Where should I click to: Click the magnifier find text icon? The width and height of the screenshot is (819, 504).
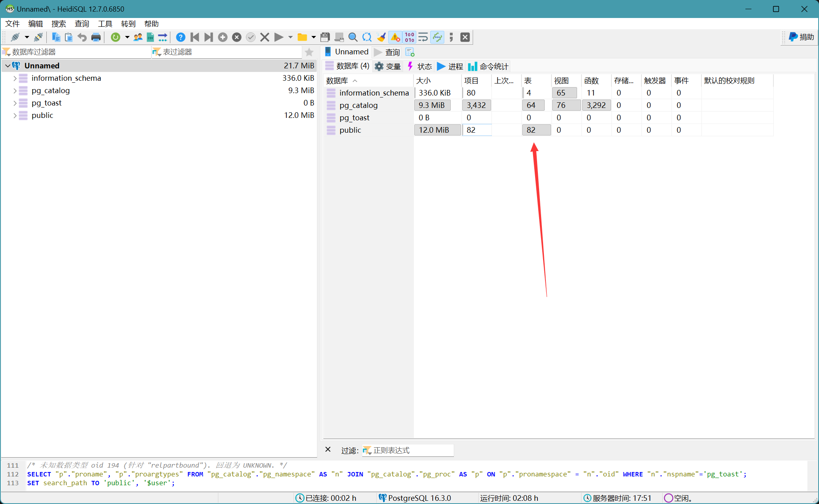[x=353, y=37]
